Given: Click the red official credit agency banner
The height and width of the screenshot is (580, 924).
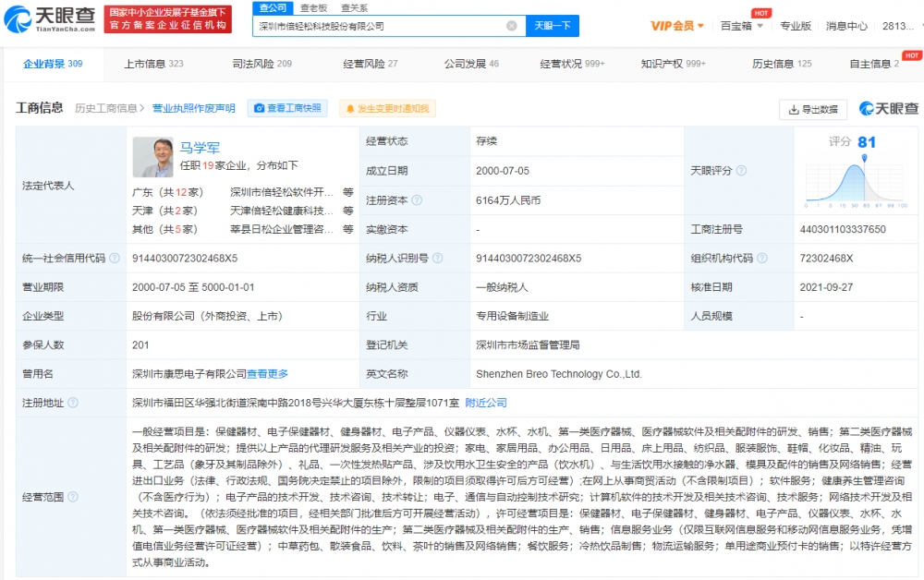Looking at the screenshot, I should pos(168,18).
